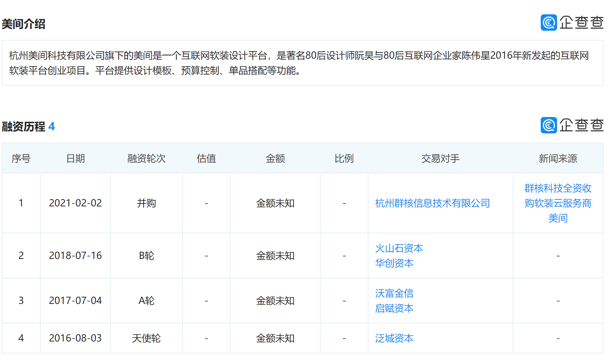Image resolution: width=611 pixels, height=364 pixels.
Task: Click the 天使轮 funding round cell
Action: 146,338
